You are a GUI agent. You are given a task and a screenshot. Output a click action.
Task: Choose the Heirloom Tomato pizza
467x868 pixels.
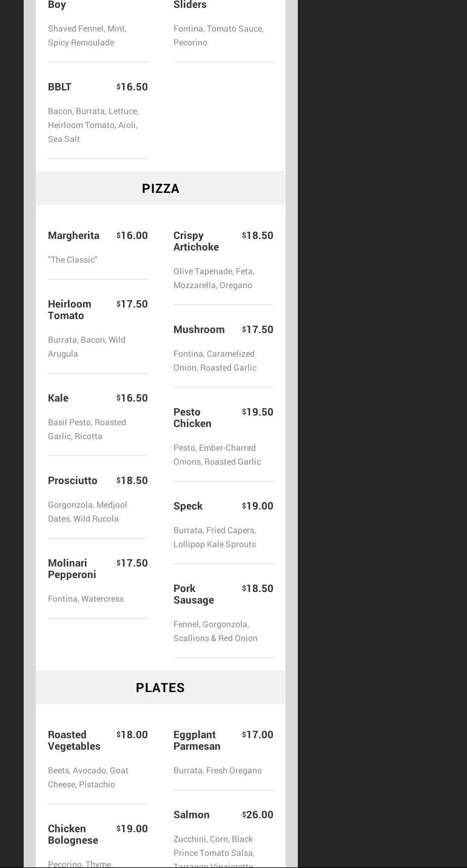point(70,310)
